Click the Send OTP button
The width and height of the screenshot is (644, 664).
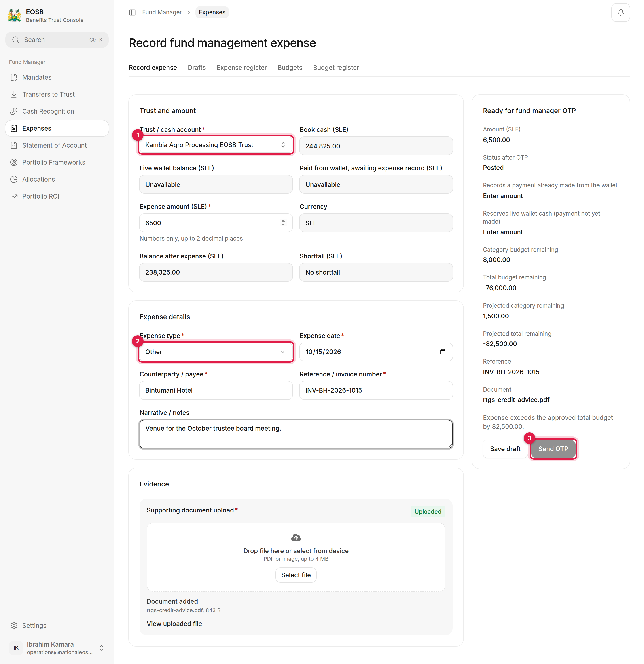553,449
